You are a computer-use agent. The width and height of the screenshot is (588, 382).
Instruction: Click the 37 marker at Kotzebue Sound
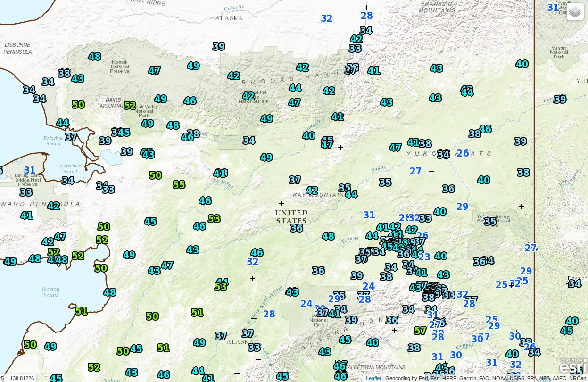70,138
